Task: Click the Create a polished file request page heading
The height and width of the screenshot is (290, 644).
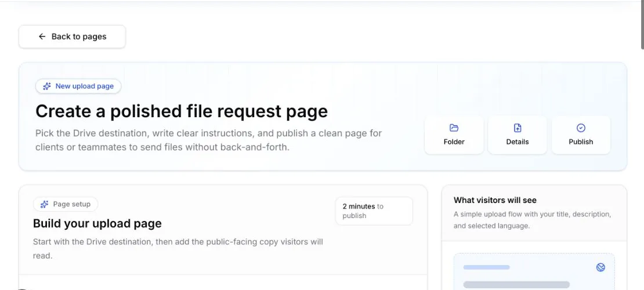Action: 182,111
